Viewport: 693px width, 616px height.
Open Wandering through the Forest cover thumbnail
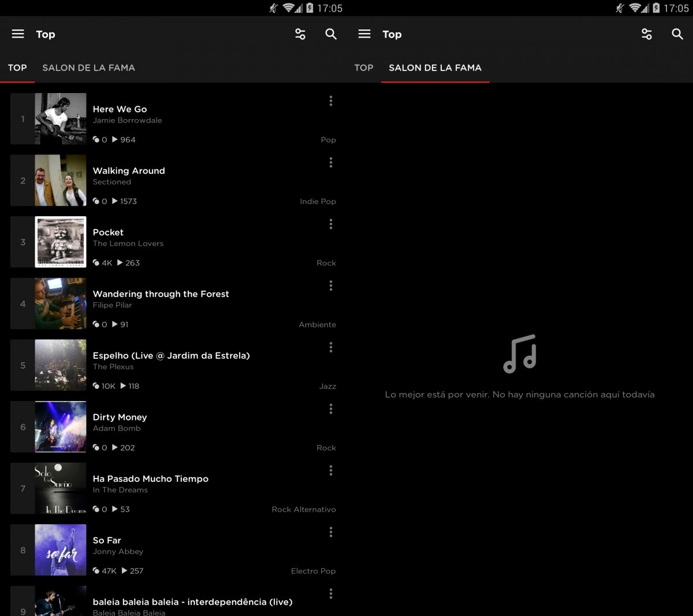click(61, 303)
